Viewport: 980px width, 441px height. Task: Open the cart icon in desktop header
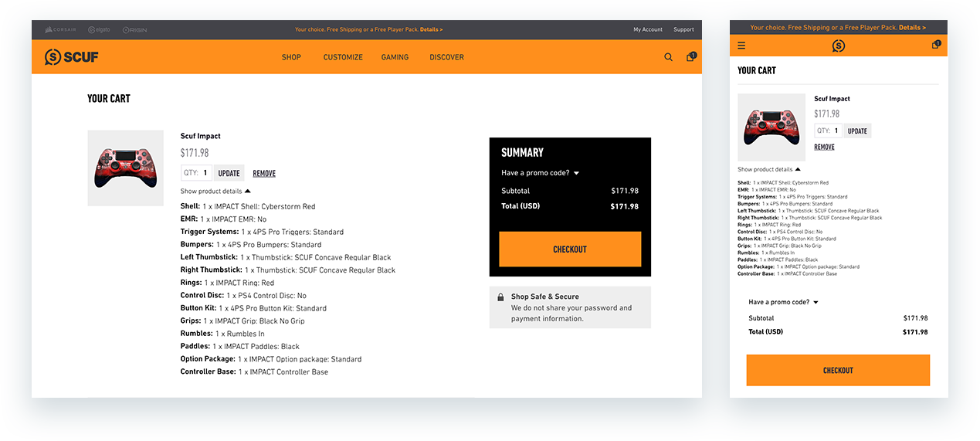[690, 56]
